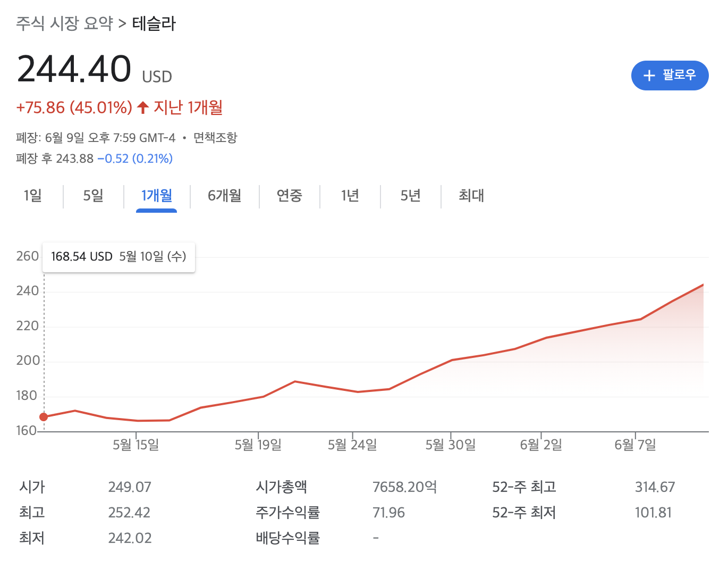Click the 5월 19일 axis label

pos(258,445)
